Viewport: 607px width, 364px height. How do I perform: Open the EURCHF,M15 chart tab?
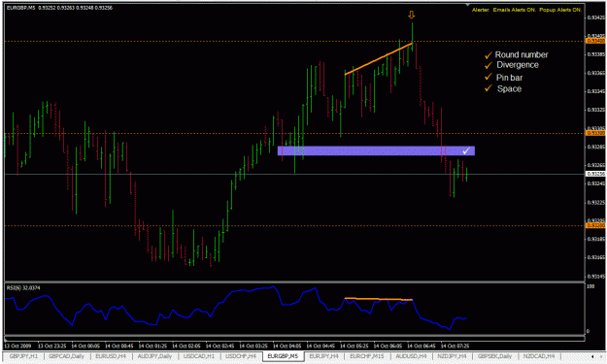pos(366,356)
